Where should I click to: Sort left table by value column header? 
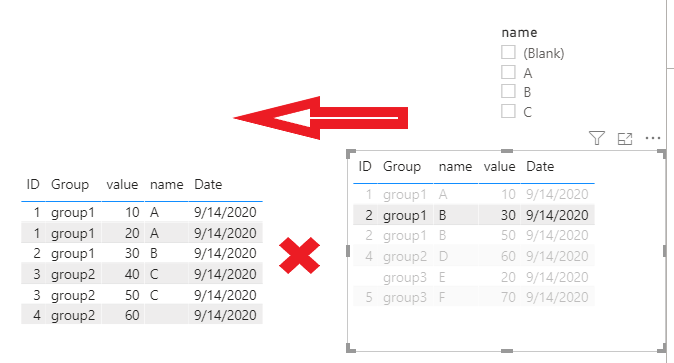pos(122,185)
